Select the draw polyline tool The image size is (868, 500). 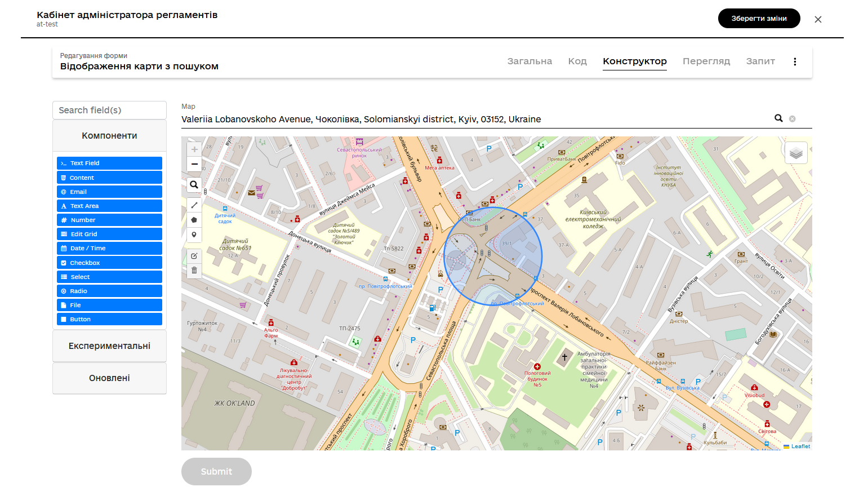coord(194,205)
